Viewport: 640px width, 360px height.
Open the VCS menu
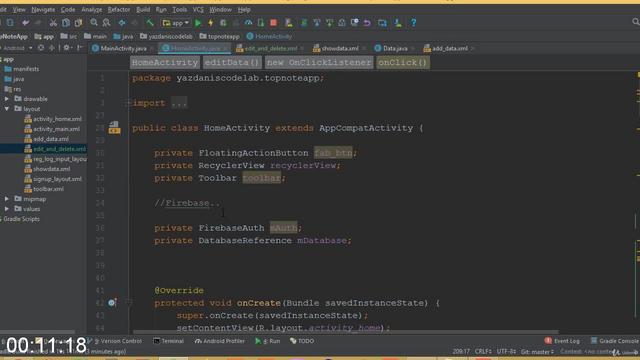pos(198,9)
